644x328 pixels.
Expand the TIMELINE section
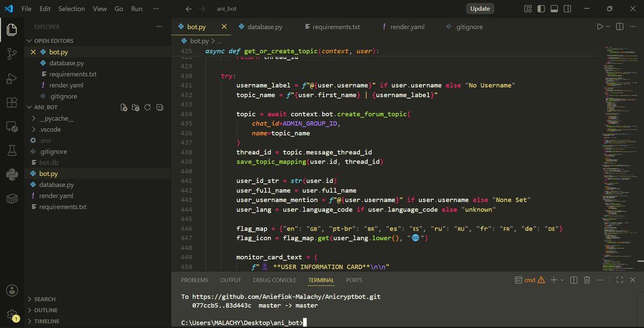tap(46, 321)
